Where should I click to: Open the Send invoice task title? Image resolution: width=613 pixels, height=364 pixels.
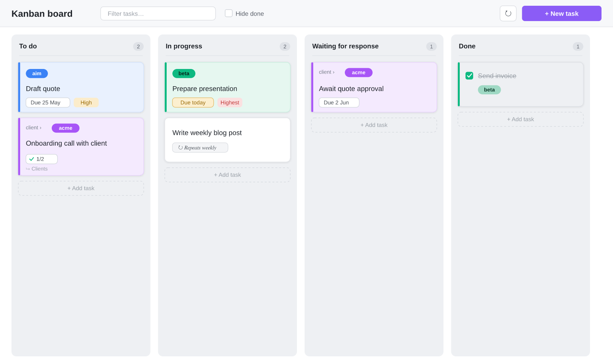(497, 76)
